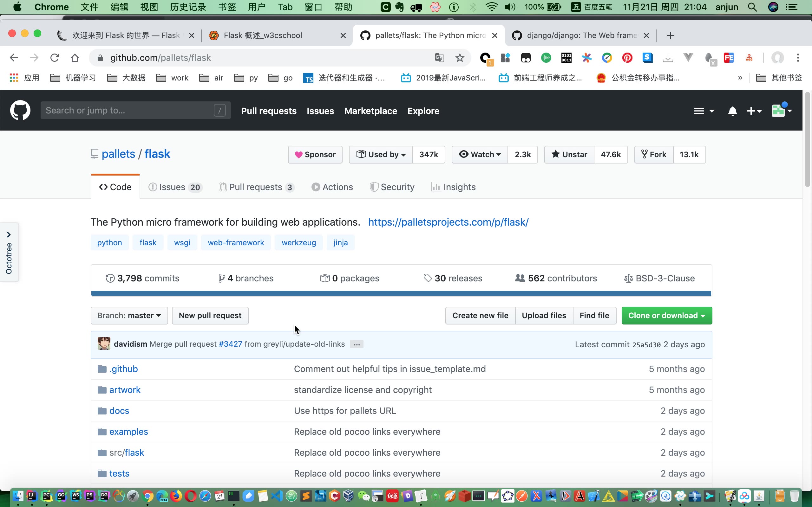812x507 pixels.
Task: Open the Used by dropdown
Action: (381, 155)
